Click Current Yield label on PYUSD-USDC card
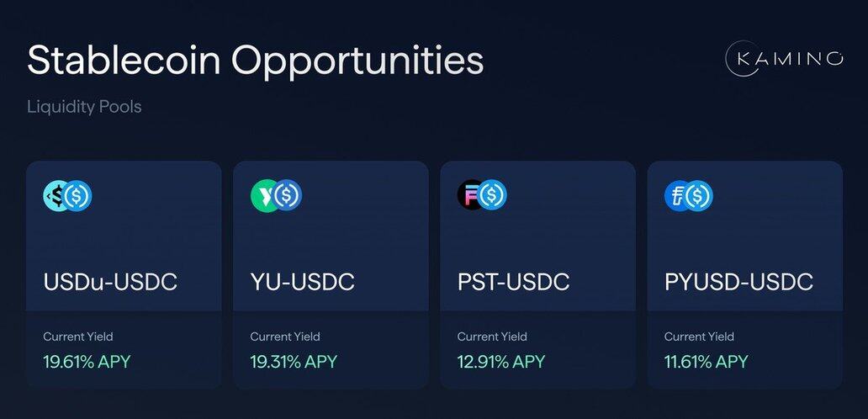The width and height of the screenshot is (868, 419). [x=699, y=337]
